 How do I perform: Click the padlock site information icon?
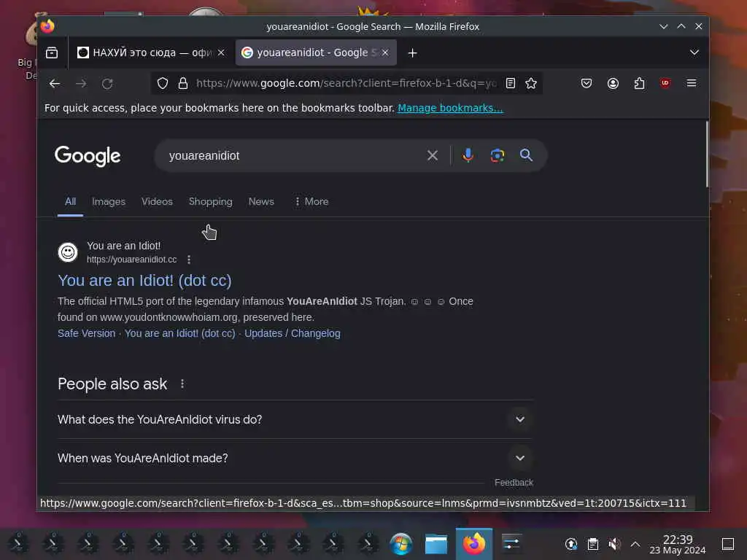click(182, 83)
